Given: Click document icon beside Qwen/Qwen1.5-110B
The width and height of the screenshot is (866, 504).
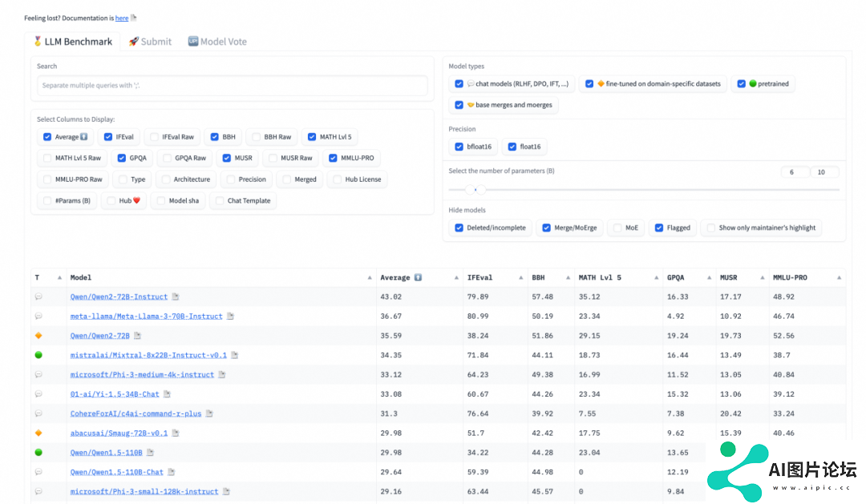Looking at the screenshot, I should [150, 453].
